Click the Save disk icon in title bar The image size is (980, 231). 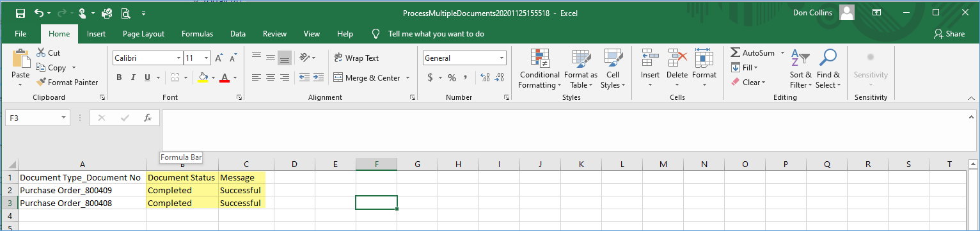(x=20, y=13)
